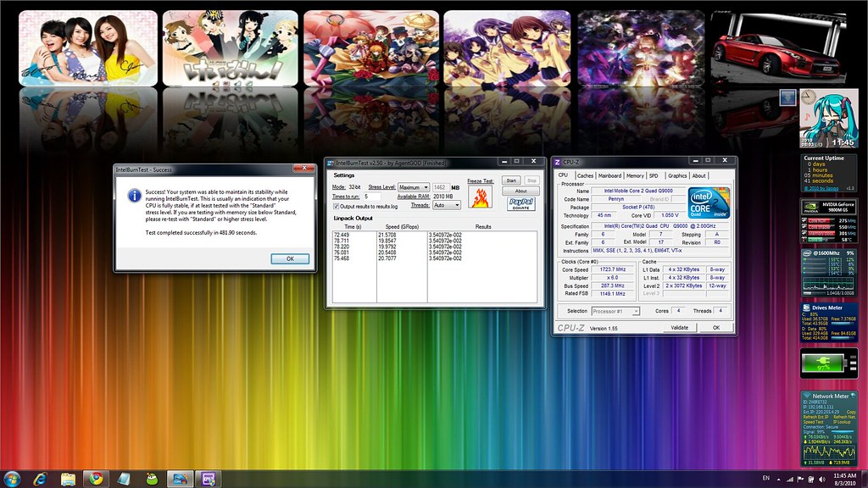The image size is (868, 488).
Task: Switch to the Caches tab in CPU-Z
Action: tap(585, 176)
